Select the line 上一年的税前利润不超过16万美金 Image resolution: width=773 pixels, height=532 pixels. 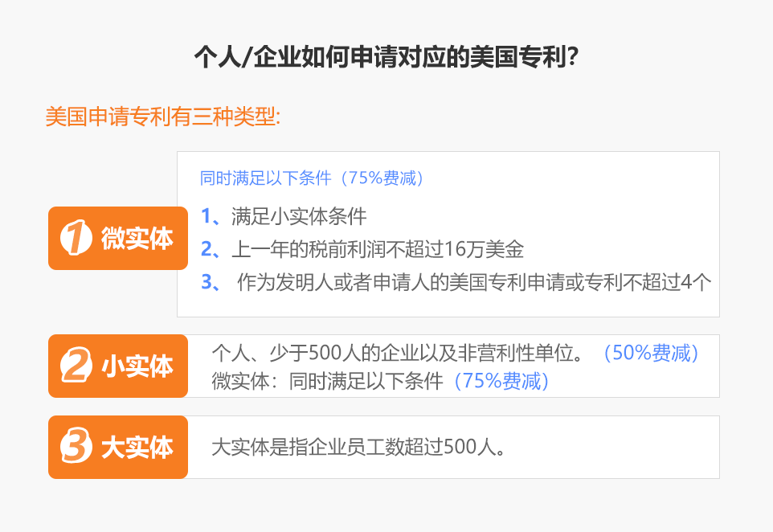(378, 250)
